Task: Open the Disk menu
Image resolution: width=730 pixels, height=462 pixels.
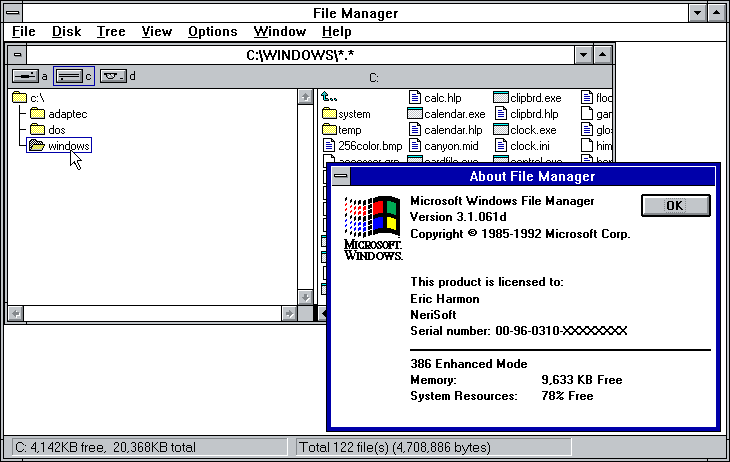Action: pos(67,32)
